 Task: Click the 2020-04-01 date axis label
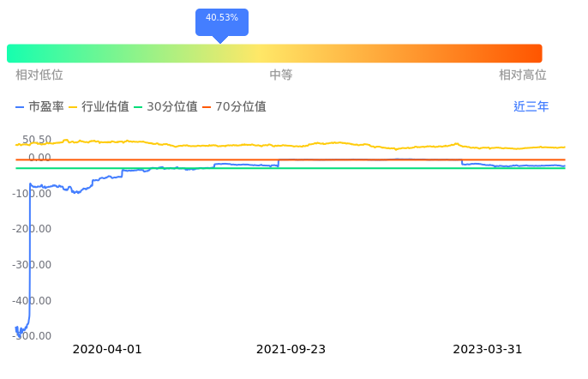pos(107,350)
